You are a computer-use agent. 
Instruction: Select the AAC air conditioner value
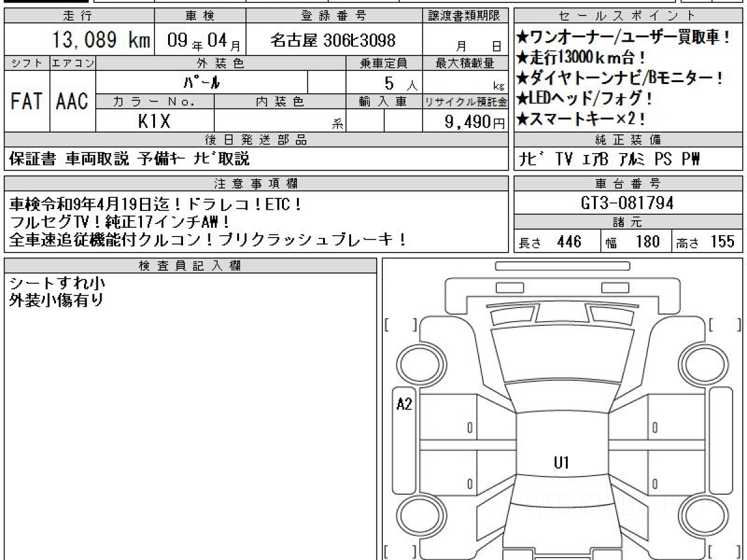tap(72, 101)
